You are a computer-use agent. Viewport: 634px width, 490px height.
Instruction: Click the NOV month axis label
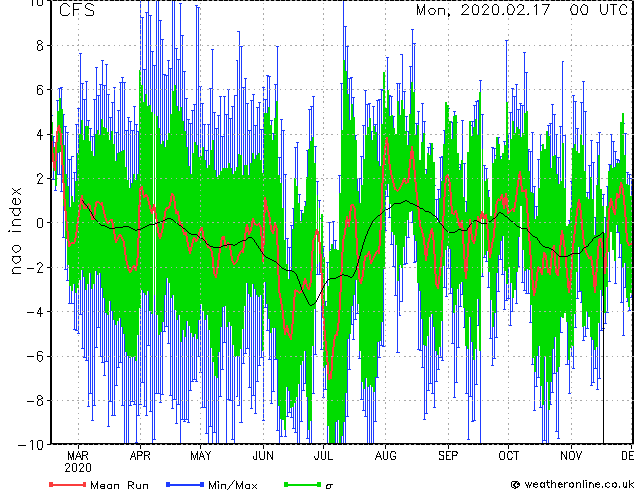(x=571, y=456)
